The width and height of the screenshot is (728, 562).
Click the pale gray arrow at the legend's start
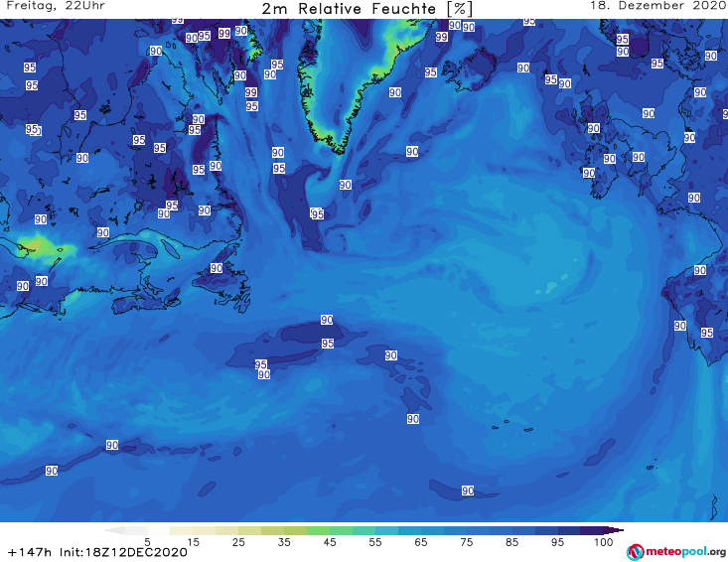[114, 530]
